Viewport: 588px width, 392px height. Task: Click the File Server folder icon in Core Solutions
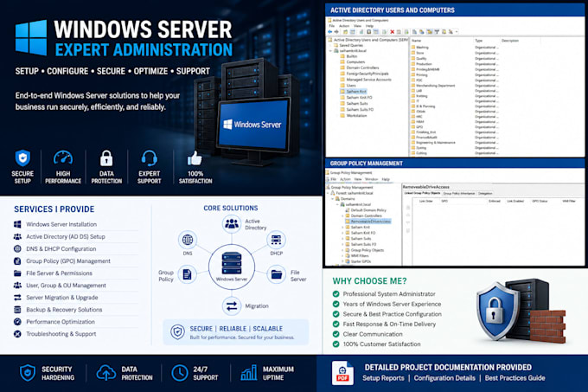tap(277, 274)
